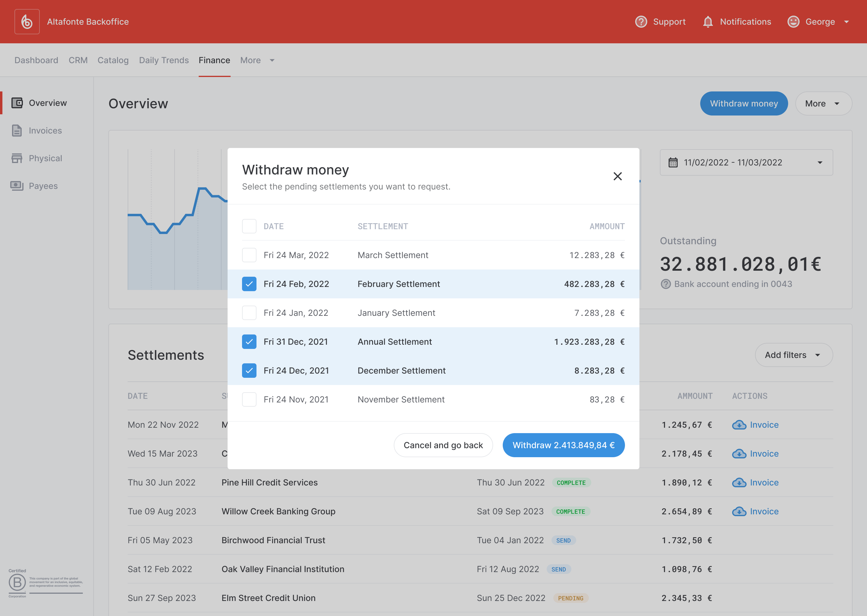The width and height of the screenshot is (867, 616).
Task: Click Withdraw 2.413.849,84 € button
Action: 563,445
